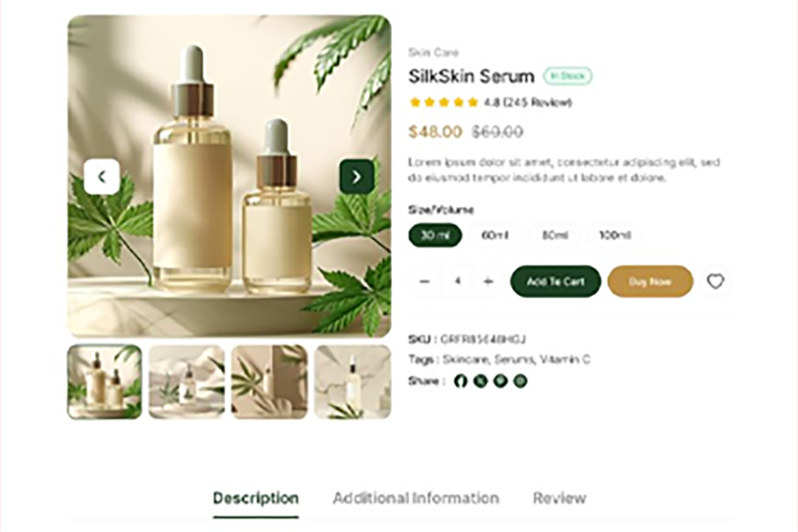Share via the last social icon
This screenshot has width=798, height=532.
tap(520, 381)
